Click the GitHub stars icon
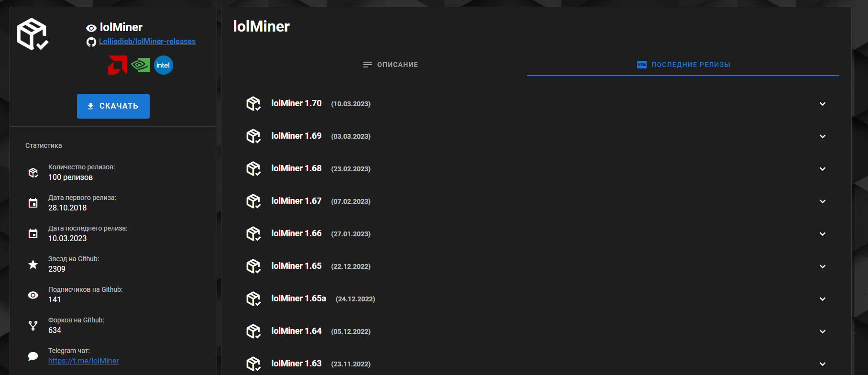The height and width of the screenshot is (375, 868). 33,264
